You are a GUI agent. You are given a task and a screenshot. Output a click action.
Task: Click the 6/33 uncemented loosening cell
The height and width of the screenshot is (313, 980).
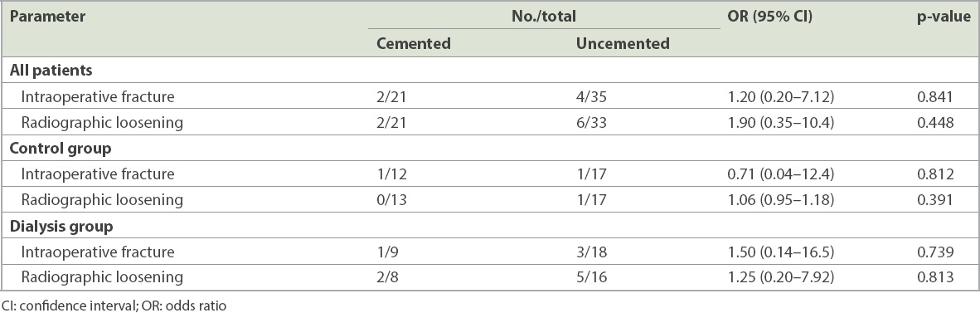(x=591, y=123)
